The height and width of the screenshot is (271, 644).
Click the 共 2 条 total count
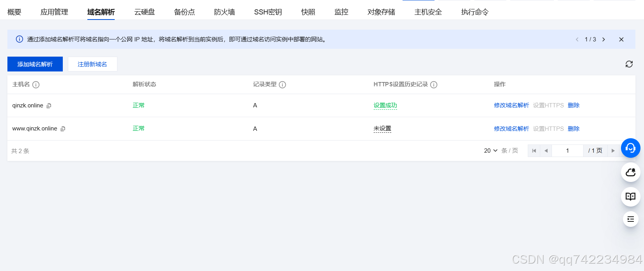tap(20, 151)
